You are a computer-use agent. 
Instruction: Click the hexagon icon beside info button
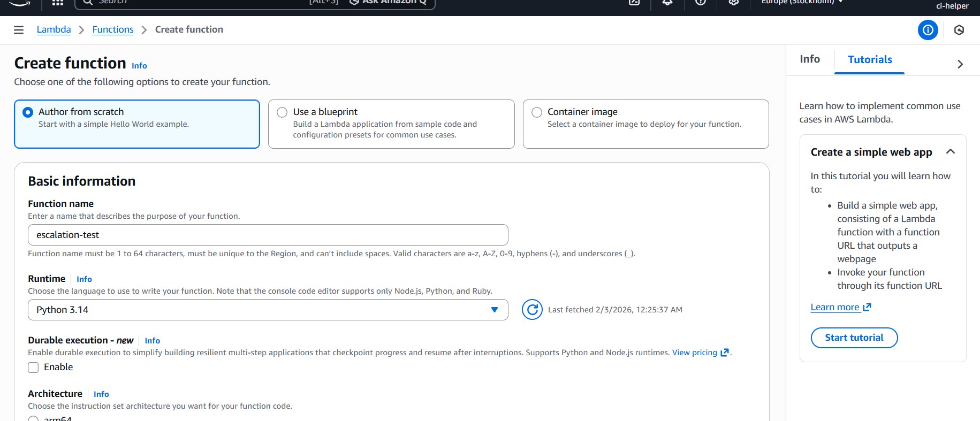(959, 30)
